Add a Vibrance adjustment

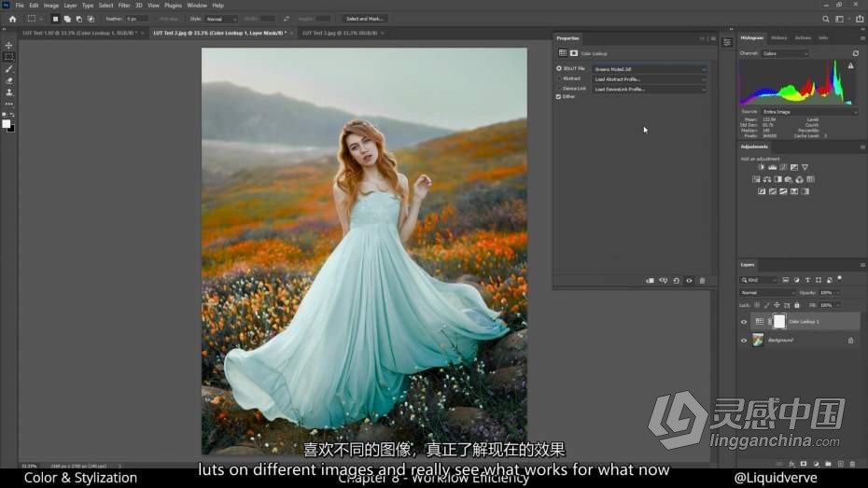805,167
